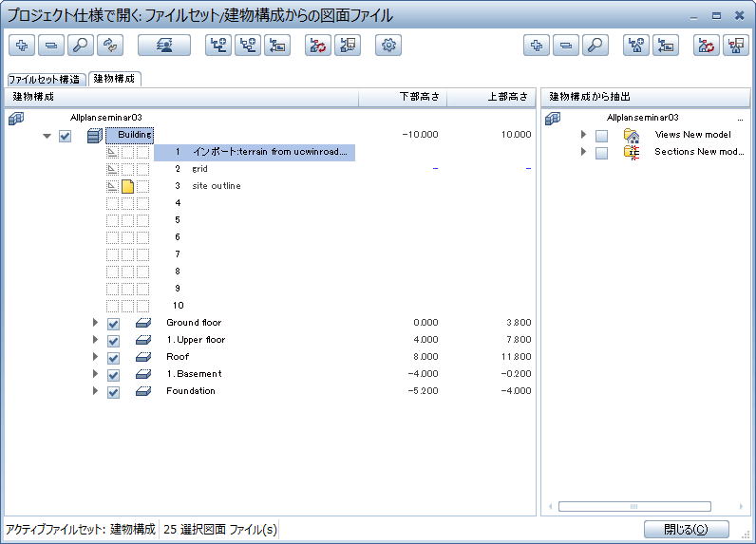Expand all entries in derived structure toolbar
This screenshot has height=544, width=756.
[x=537, y=46]
